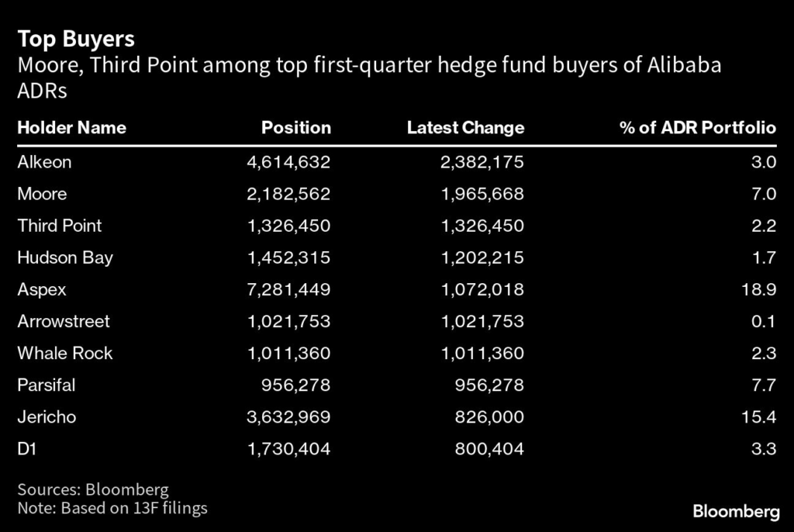Select the Whale Rock row label
The image size is (794, 532).
tap(65, 353)
